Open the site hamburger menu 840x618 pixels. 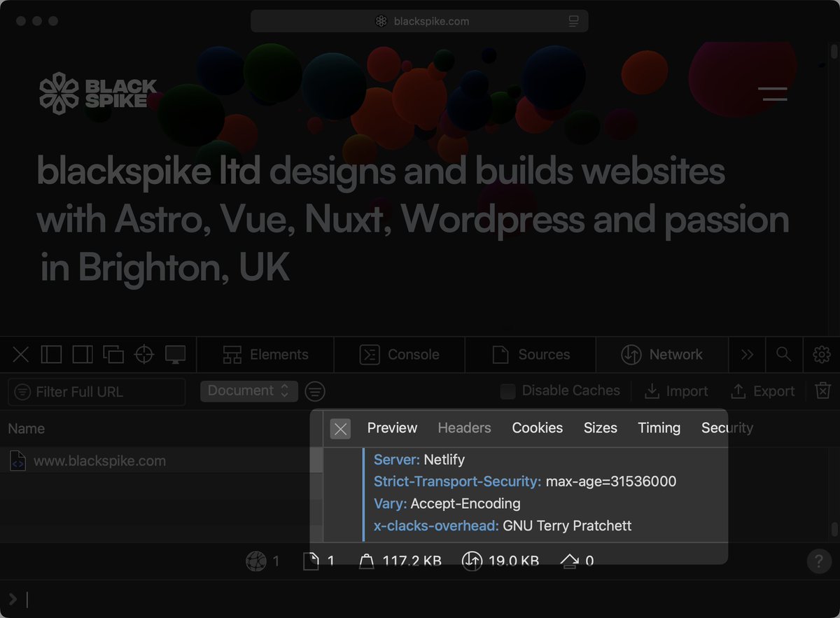773,94
